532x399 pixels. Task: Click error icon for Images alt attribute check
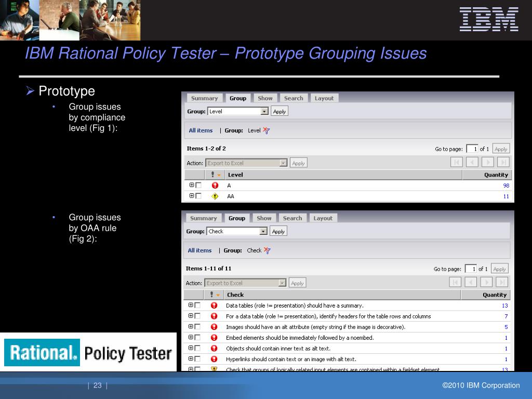tap(214, 327)
